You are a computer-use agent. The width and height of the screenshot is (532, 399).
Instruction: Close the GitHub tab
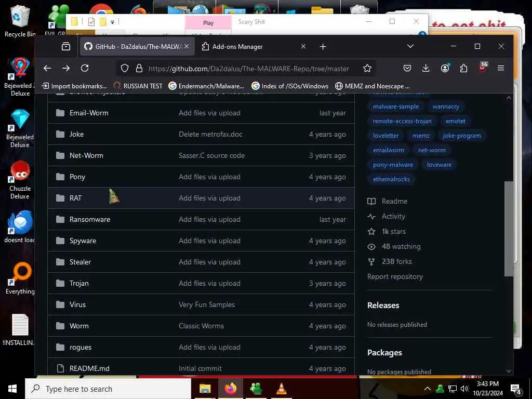187,46
